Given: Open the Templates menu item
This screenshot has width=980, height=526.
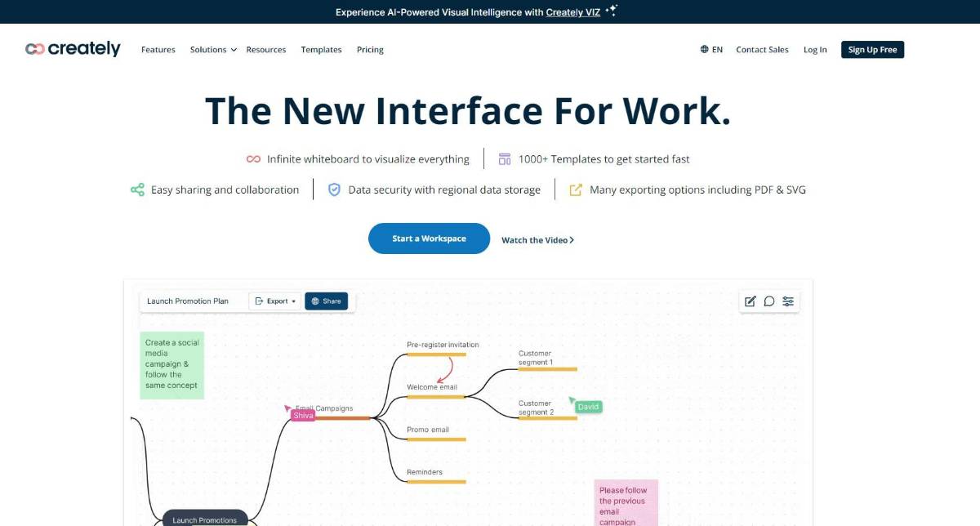Looking at the screenshot, I should [x=321, y=49].
